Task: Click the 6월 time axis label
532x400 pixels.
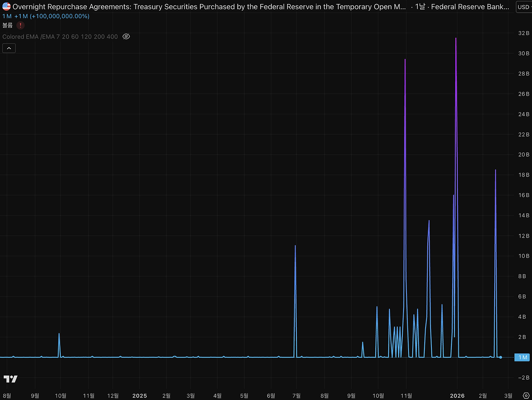Action: (271, 396)
